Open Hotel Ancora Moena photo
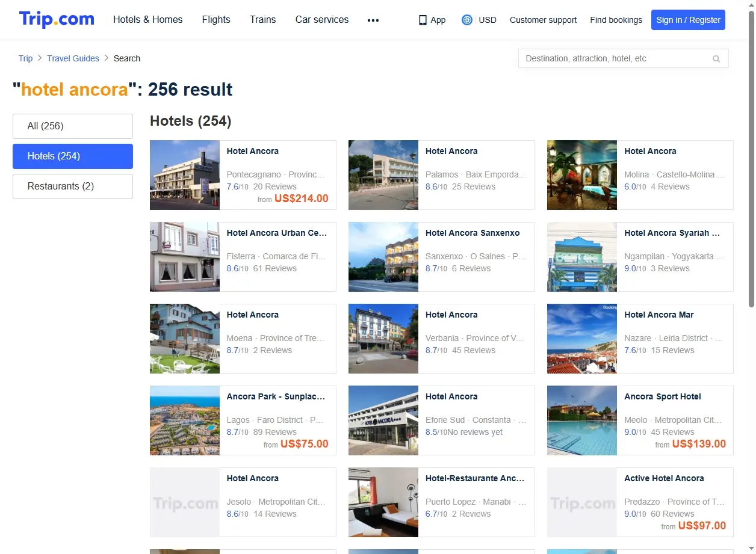 pyautogui.click(x=185, y=339)
